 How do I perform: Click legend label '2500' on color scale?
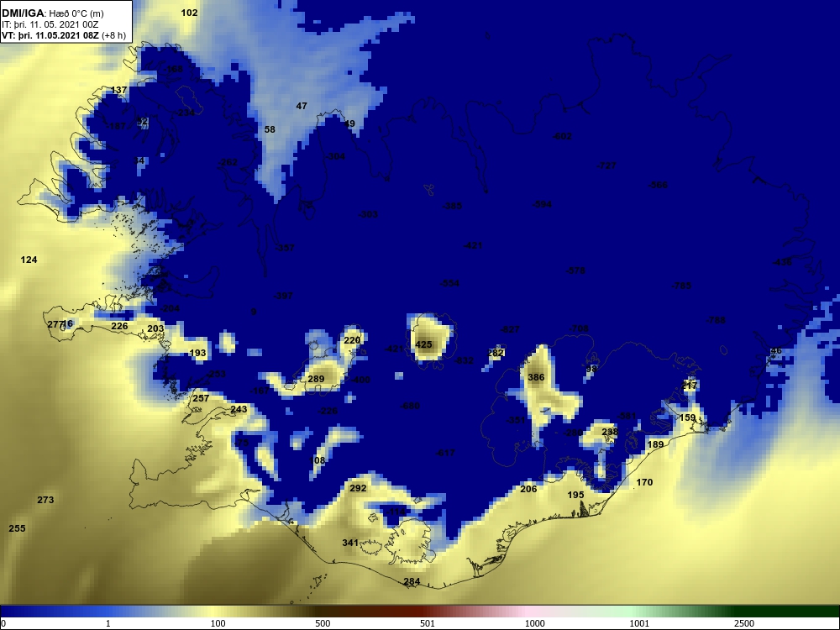tap(744, 623)
